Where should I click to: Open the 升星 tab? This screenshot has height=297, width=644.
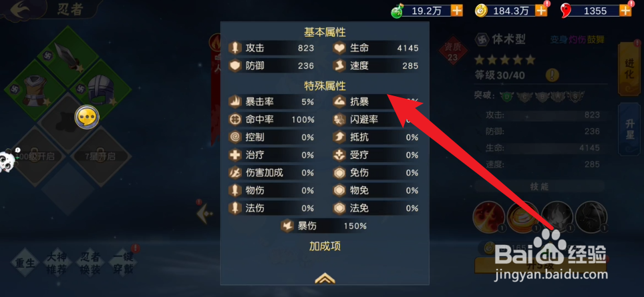629,129
